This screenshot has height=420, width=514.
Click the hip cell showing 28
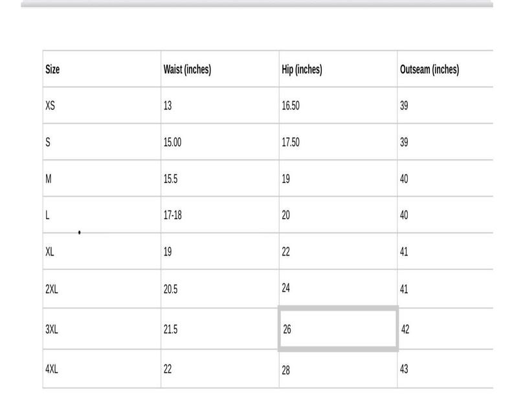point(339,369)
